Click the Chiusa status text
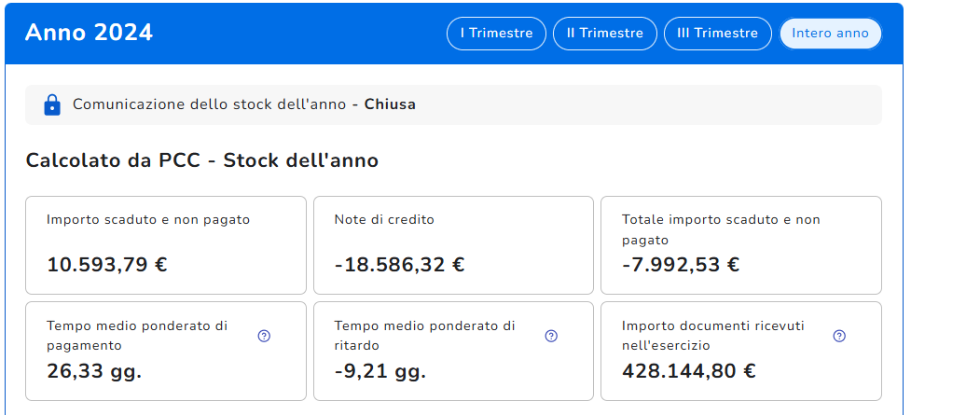Screen dimensions: 980x415 click(x=390, y=104)
